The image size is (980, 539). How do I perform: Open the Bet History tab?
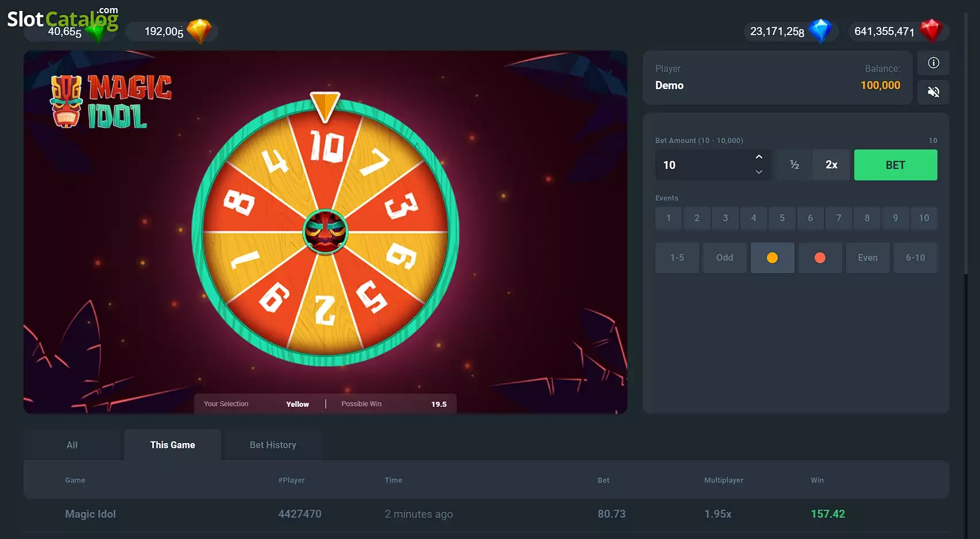click(273, 445)
